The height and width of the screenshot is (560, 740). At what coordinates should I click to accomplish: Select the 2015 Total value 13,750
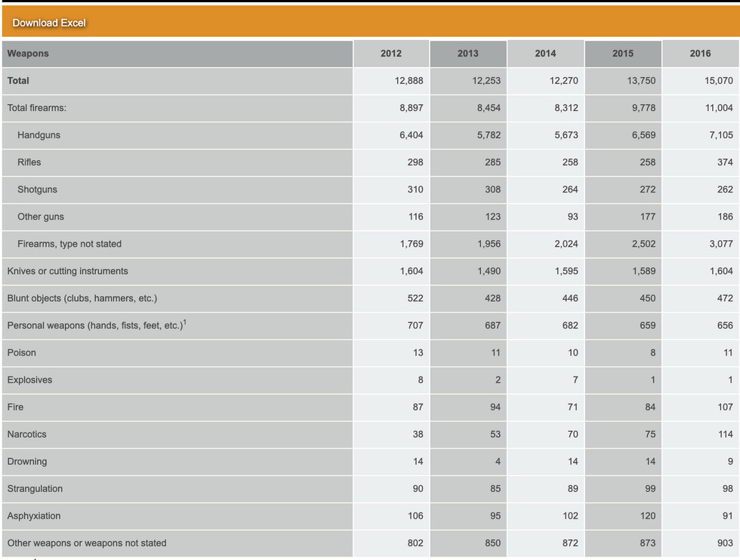pos(641,81)
